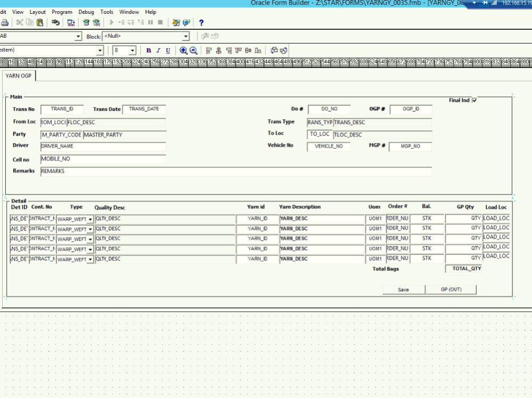Click the Align Right icon
The width and height of the screenshot is (532, 398).
pyautogui.click(x=229, y=50)
